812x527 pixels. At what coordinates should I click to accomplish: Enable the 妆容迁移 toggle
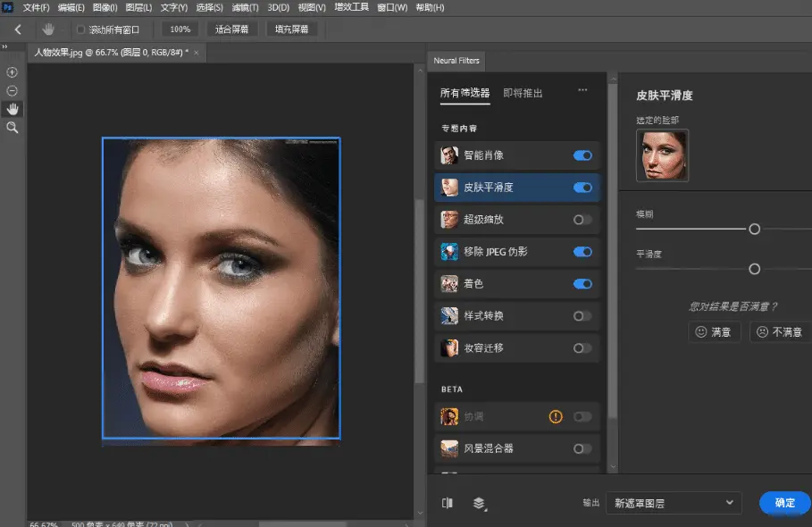tap(582, 347)
